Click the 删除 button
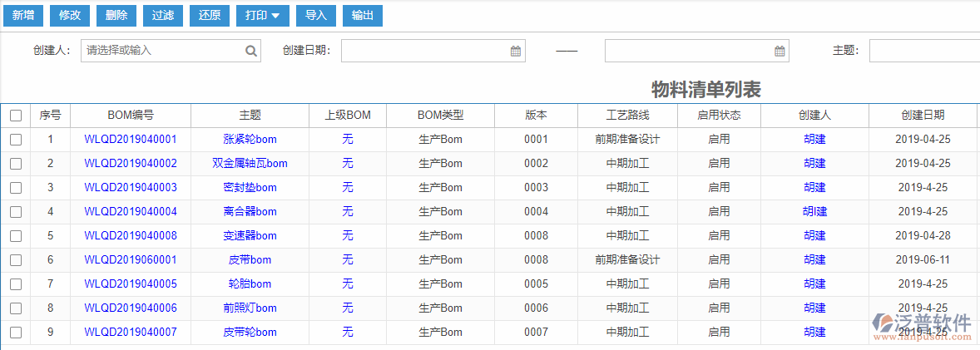The image size is (980, 350). [x=116, y=15]
